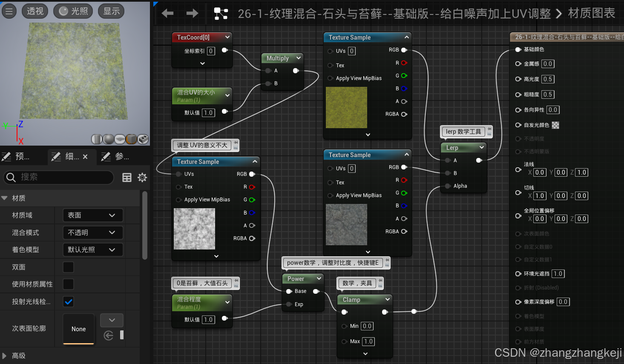Select the sphere preview mesh icon
Viewport: 624px width, 364px height.
point(108,139)
